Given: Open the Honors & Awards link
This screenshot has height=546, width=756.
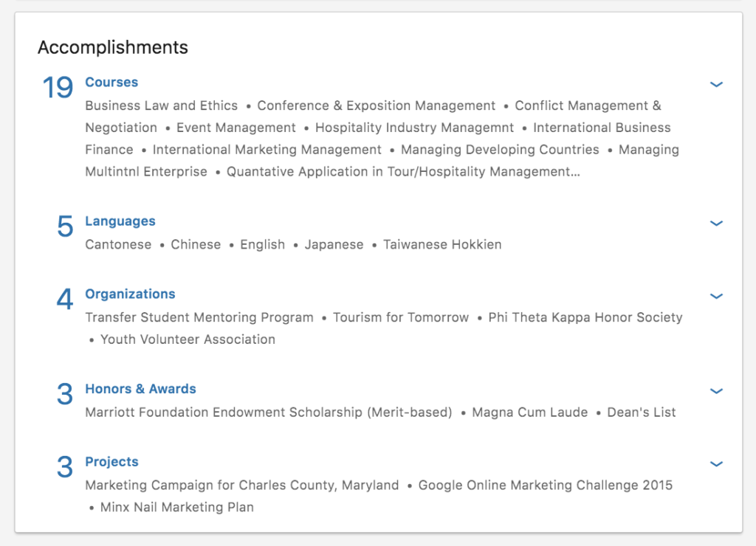Looking at the screenshot, I should point(140,389).
